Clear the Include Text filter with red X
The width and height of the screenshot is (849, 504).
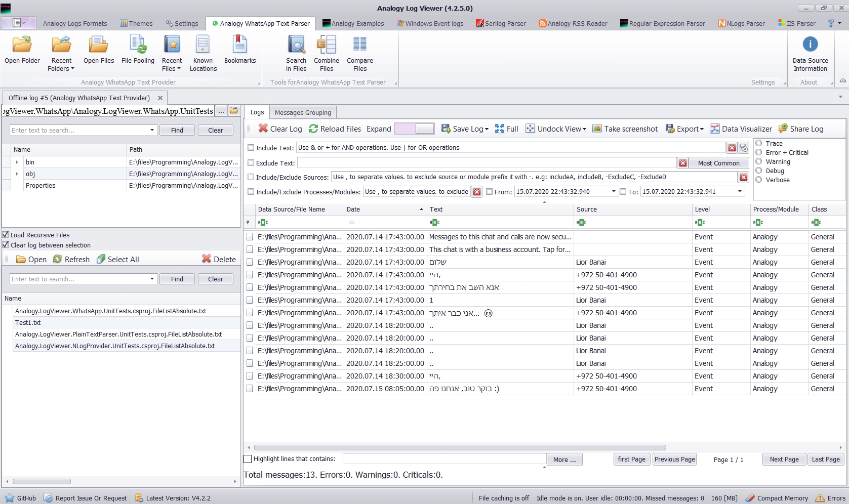coord(732,148)
